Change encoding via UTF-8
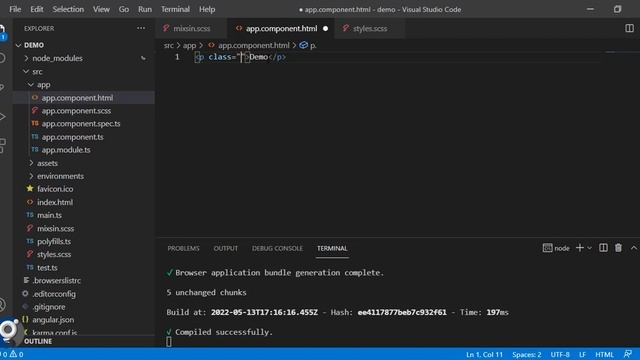Screen dimensions: 640x360 click(x=560, y=354)
